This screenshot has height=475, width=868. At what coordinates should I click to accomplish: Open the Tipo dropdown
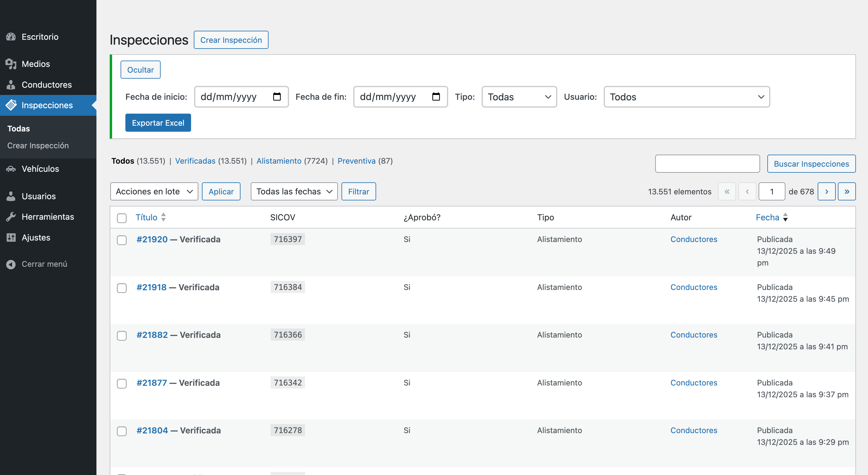[x=519, y=97]
